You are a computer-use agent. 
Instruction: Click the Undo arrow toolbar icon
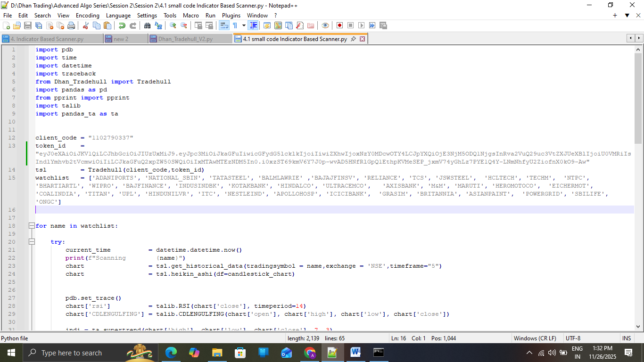(x=122, y=25)
